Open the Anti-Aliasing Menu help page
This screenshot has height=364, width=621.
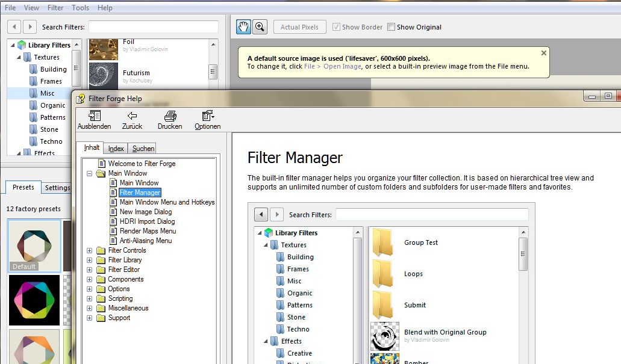146,241
